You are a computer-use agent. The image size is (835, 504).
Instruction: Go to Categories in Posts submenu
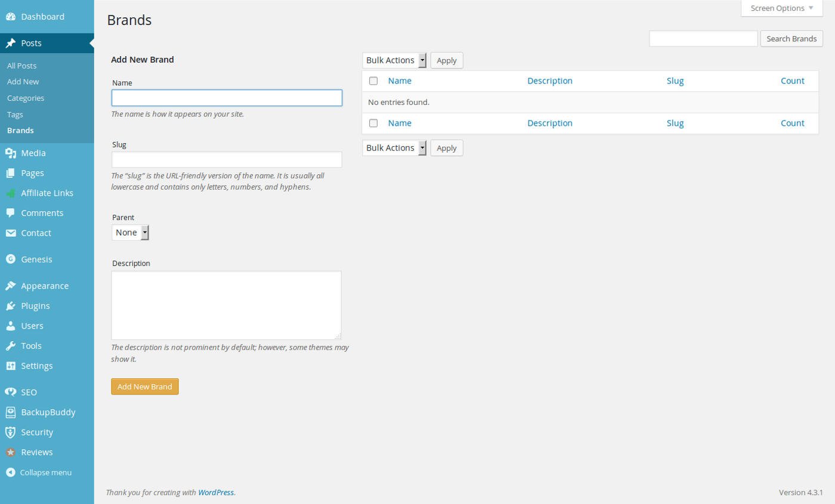pos(26,98)
